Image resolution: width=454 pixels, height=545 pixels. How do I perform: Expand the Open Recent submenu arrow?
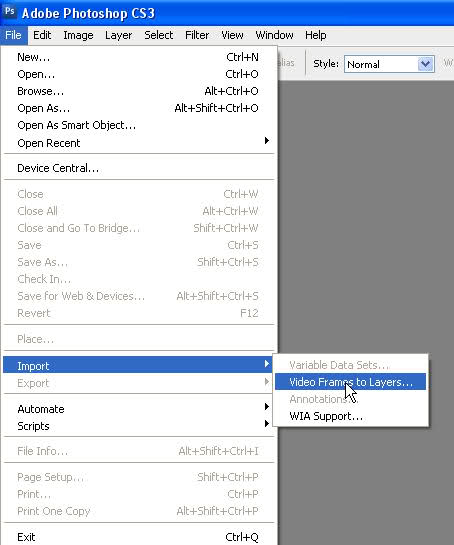pos(267,140)
